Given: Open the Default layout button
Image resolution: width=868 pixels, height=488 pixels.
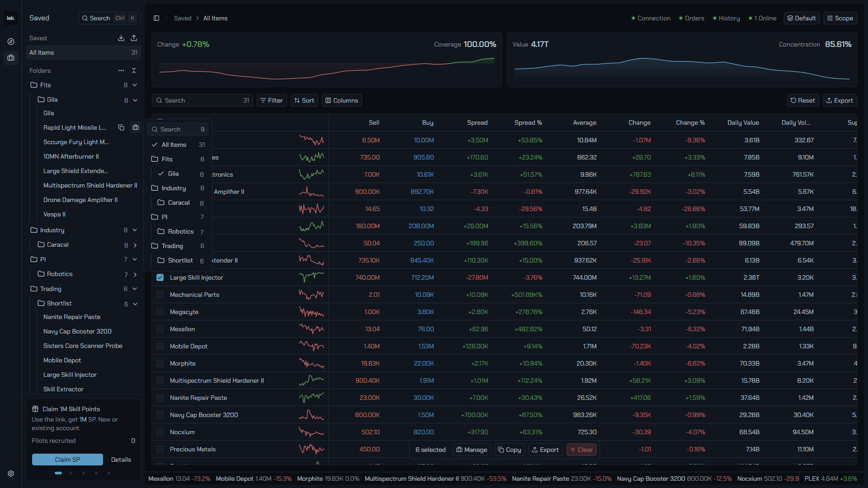Looking at the screenshot, I should click(x=802, y=18).
